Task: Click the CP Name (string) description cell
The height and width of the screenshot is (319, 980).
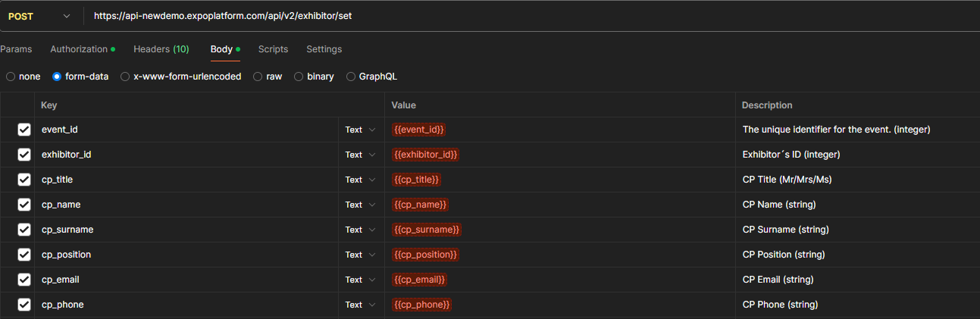Action: [857, 205]
